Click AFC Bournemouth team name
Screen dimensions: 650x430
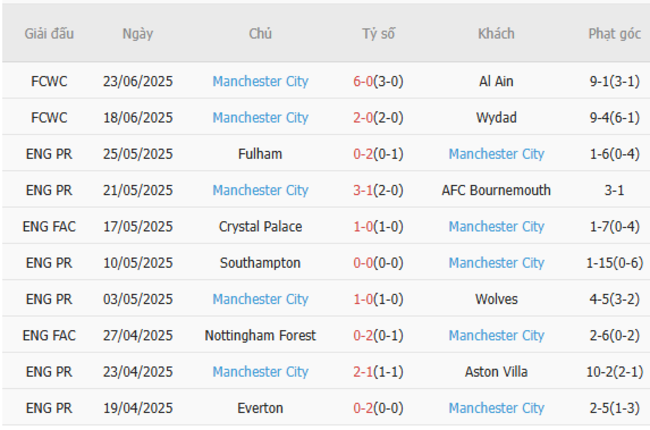coord(496,190)
